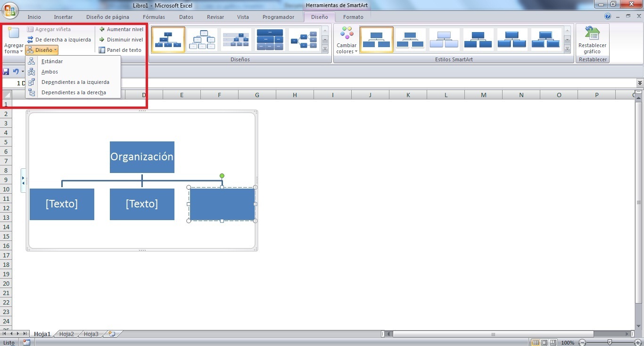
Task: Open the Hoja2 sheet tab
Action: click(x=66, y=334)
